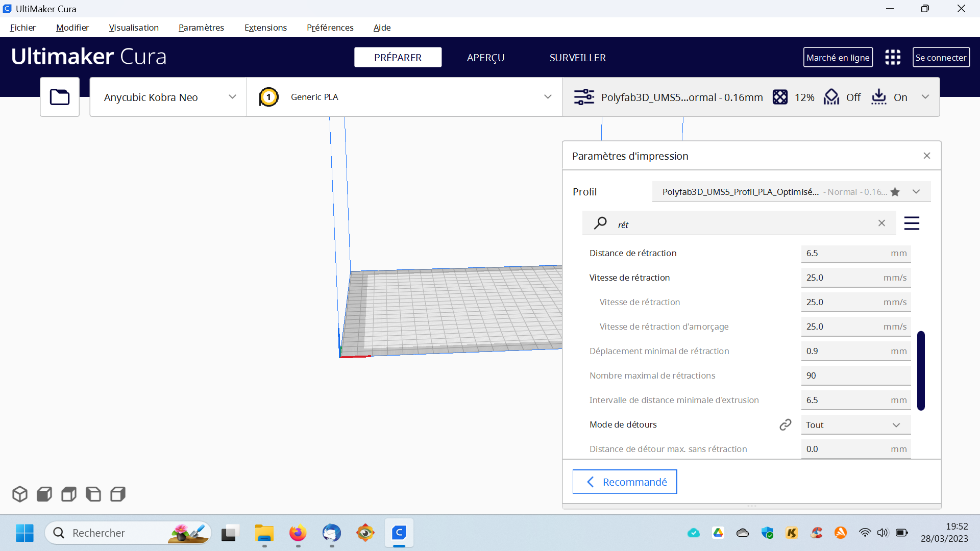Screen dimensions: 980x551
Task: Open Firefox from taskbar
Action: coord(298,533)
